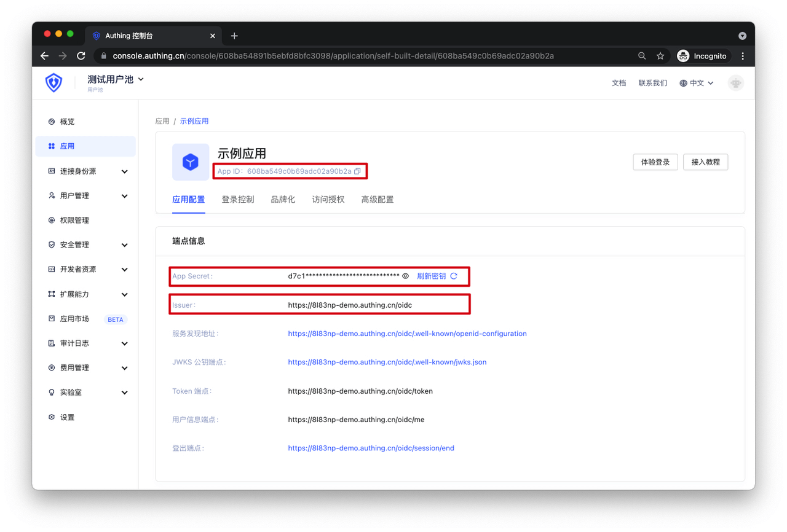Open the 中文 language dropdown

[x=697, y=83]
